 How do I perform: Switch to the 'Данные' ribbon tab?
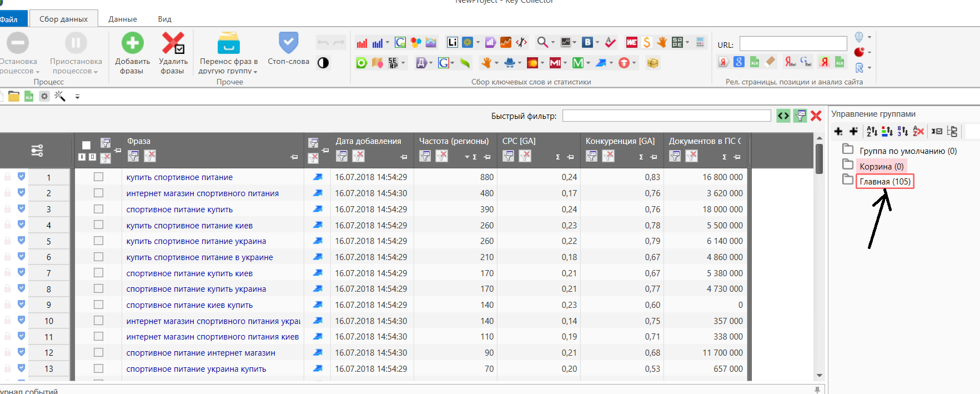(122, 19)
